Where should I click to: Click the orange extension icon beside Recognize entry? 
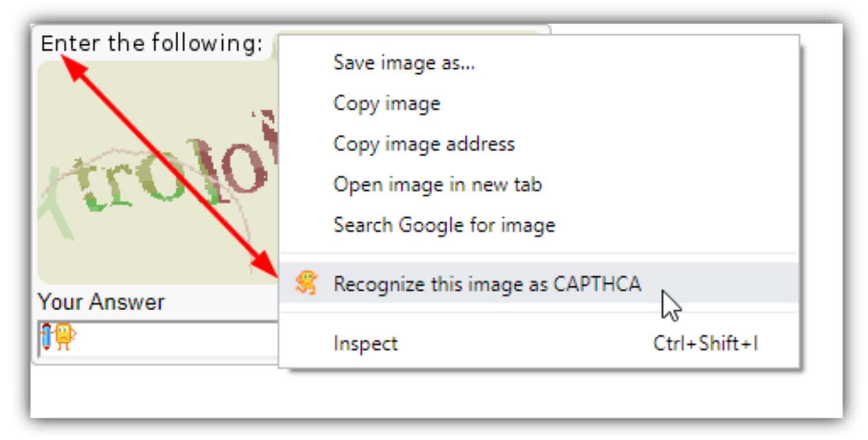coord(306,283)
